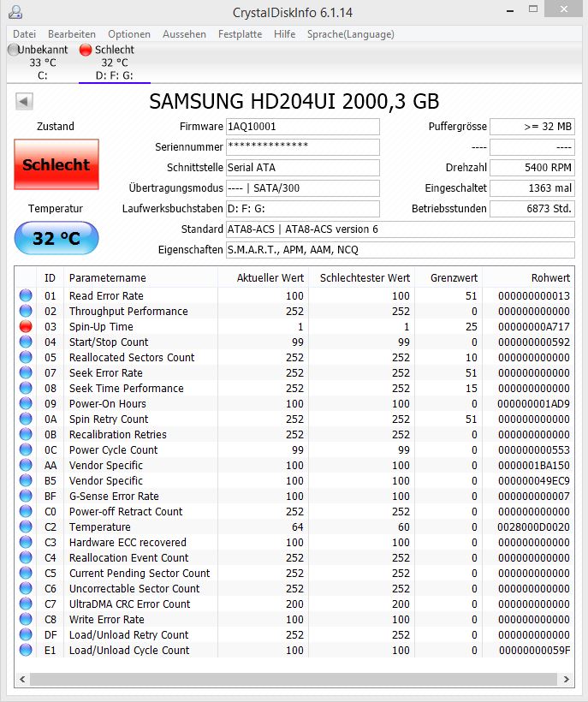The image size is (588, 702).
Task: Click the blue status icon for Throughput Performance
Action: click(x=26, y=311)
